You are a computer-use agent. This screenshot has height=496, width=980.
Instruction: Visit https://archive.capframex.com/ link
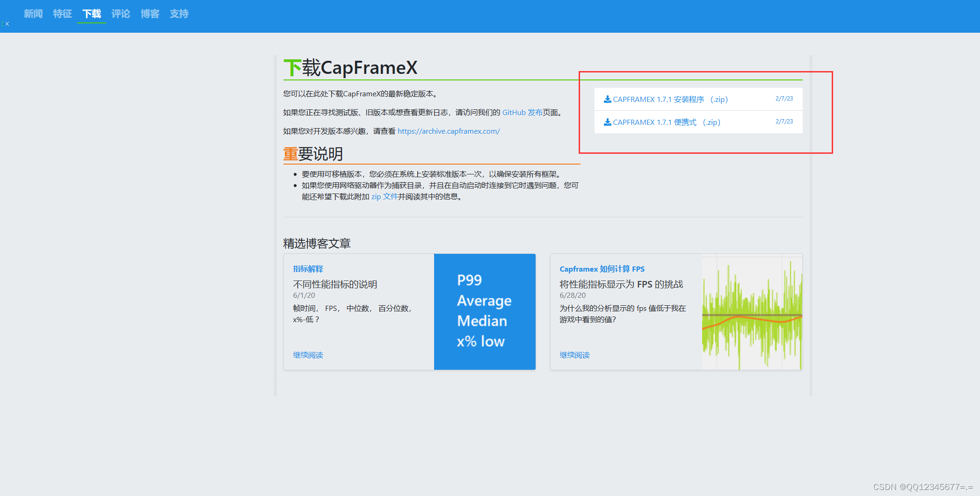tap(449, 131)
